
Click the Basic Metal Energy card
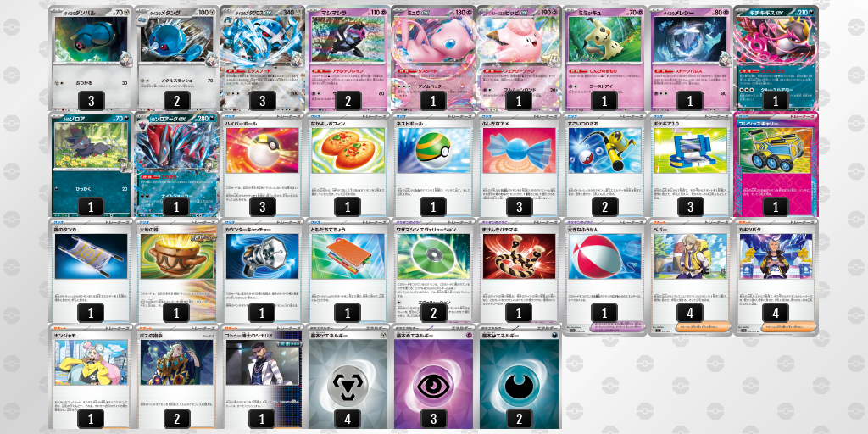348,376
